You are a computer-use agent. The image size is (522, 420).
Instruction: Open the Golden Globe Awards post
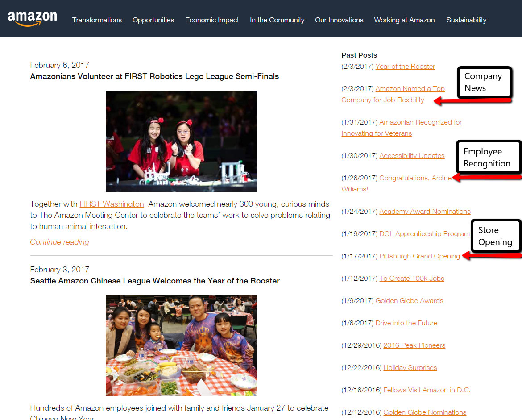click(409, 301)
